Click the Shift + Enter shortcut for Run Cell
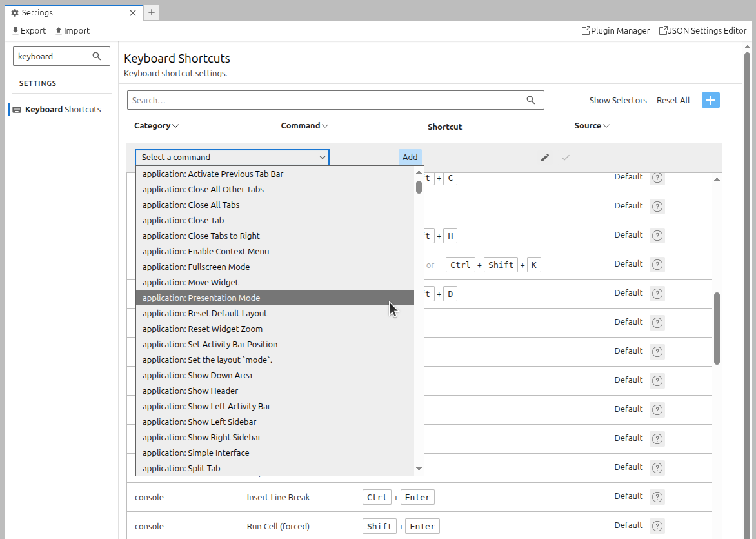This screenshot has width=756, height=539. click(x=401, y=526)
